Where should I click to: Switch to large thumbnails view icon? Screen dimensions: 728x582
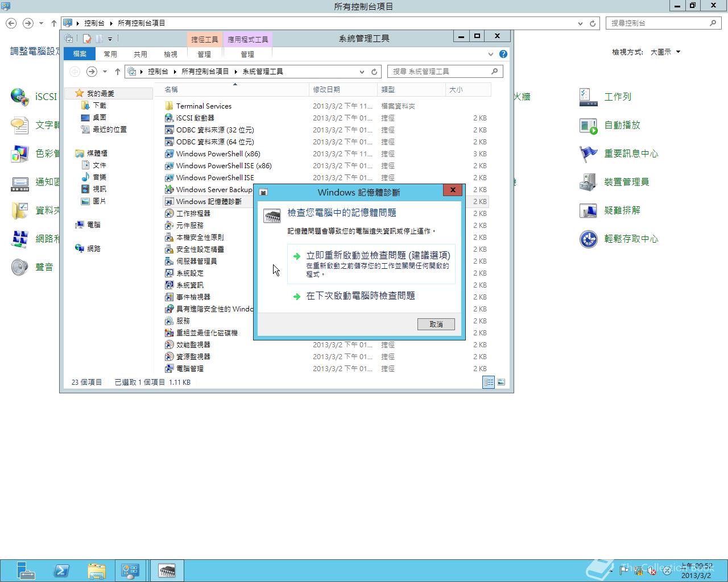501,382
